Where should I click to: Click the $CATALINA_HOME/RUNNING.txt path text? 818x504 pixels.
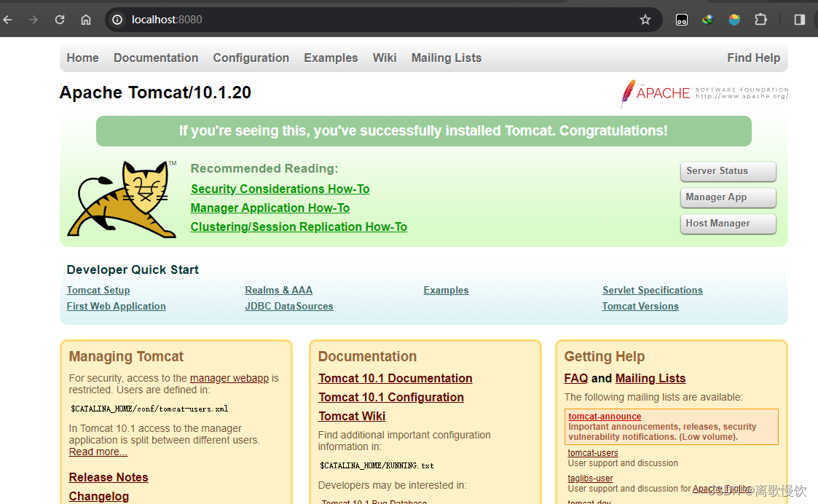(377, 465)
